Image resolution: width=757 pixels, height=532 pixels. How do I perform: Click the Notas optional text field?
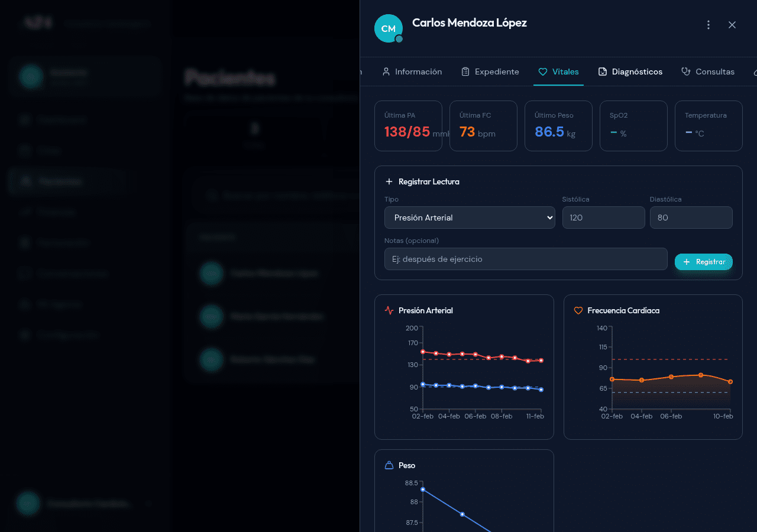click(526, 259)
